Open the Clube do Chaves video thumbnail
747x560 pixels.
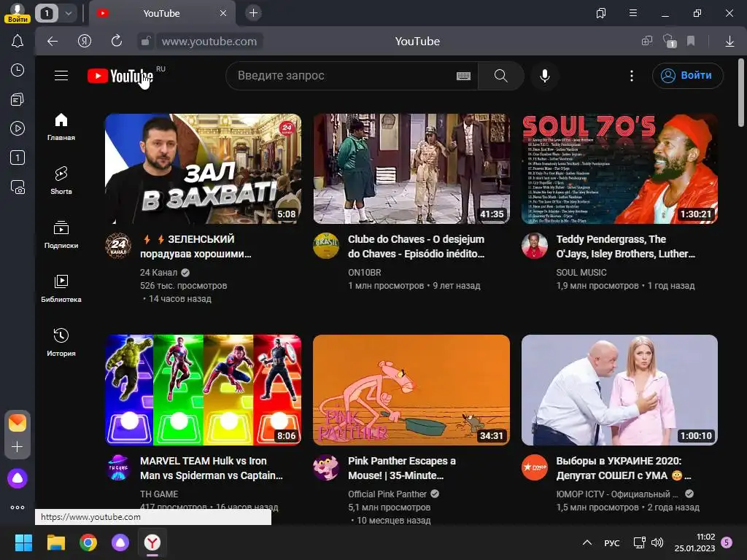tap(411, 168)
